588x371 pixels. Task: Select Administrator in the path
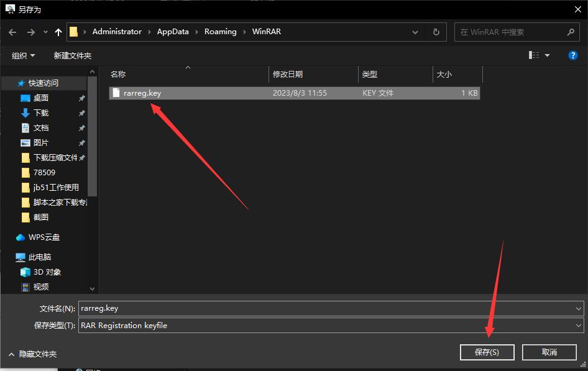pyautogui.click(x=117, y=32)
